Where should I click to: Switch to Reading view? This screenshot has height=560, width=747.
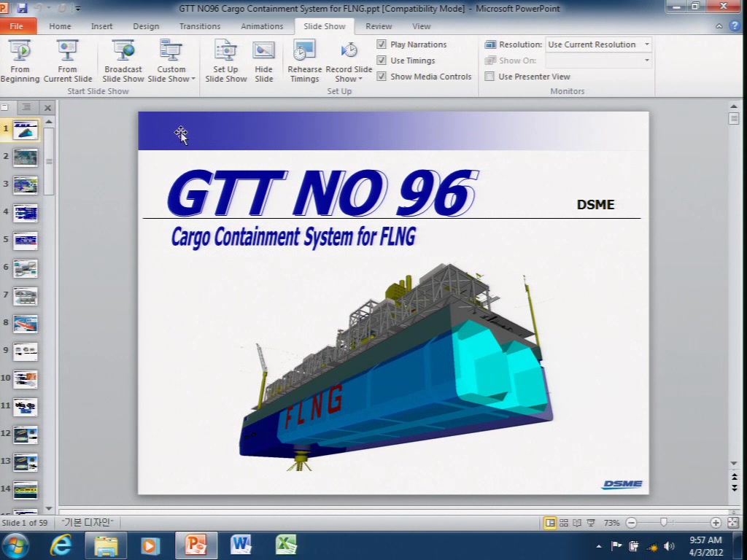tap(577, 523)
